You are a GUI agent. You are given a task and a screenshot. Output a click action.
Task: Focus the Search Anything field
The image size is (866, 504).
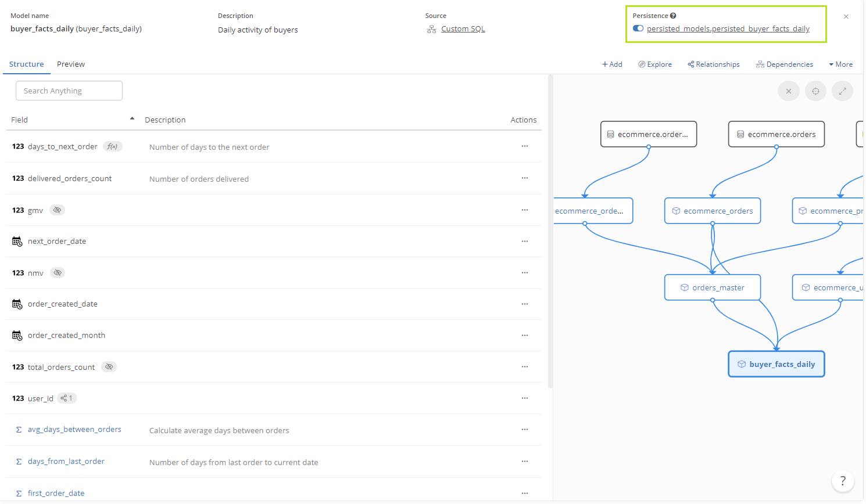click(69, 91)
